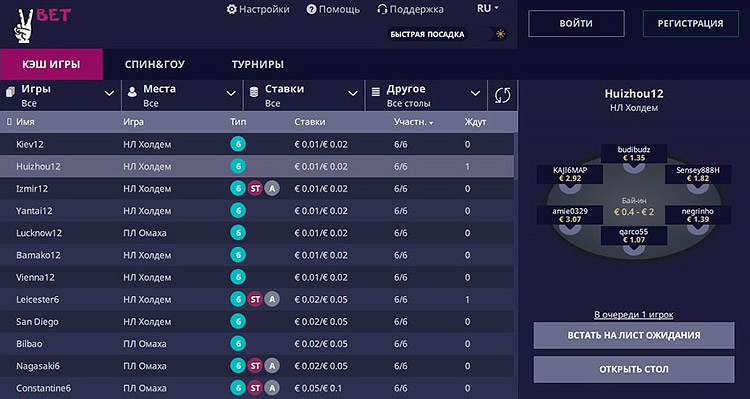Toggle select-all box beside Имя header
The image size is (750, 399).
click(x=9, y=122)
